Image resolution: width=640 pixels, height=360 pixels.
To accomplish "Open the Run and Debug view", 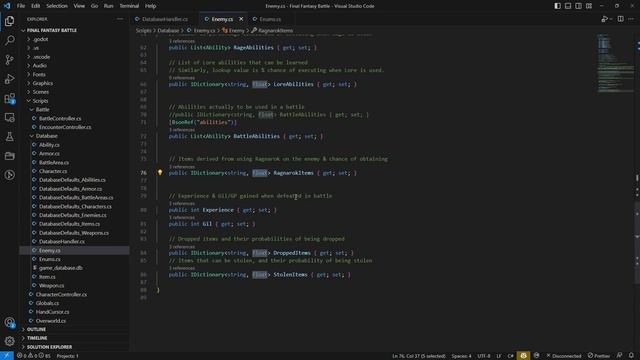I will tap(9, 79).
